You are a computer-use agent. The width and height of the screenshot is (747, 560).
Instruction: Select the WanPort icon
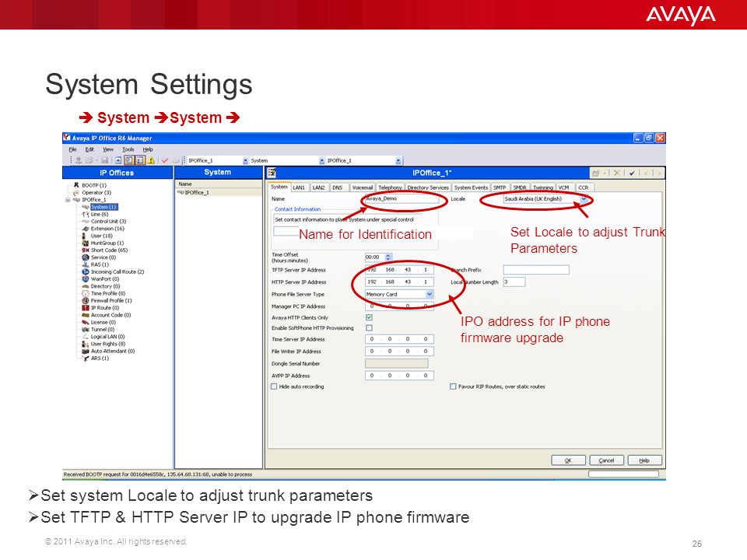[x=86, y=279]
